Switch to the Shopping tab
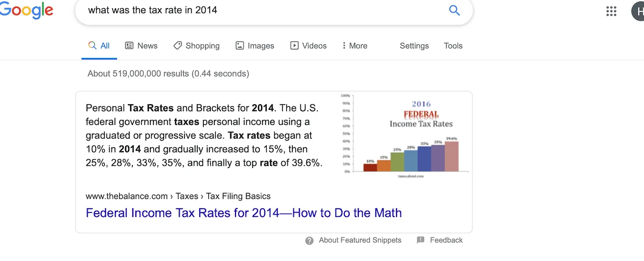 tap(202, 45)
